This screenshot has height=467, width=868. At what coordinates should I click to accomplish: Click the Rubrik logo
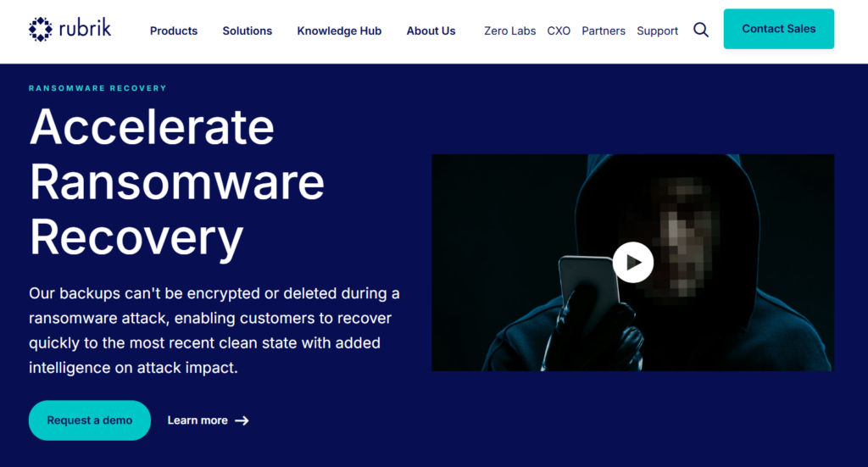pos(70,29)
